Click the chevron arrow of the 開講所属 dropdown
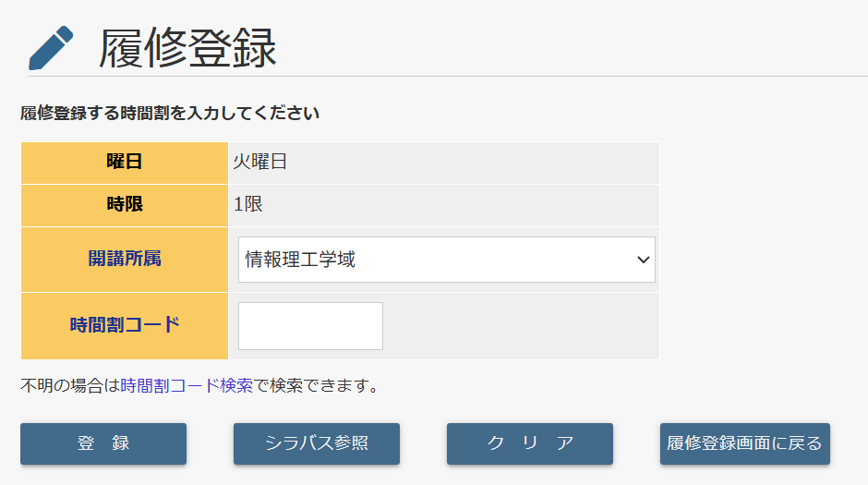 point(644,260)
